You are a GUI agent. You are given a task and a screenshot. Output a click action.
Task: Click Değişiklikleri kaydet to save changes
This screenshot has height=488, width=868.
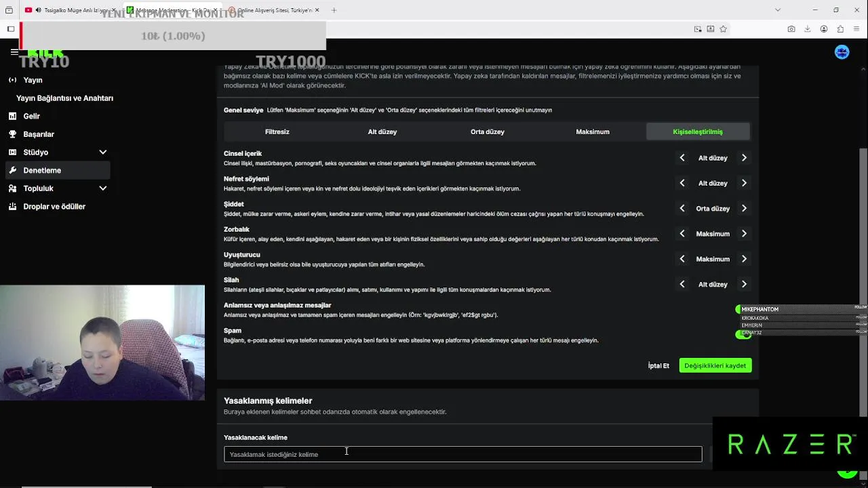click(715, 366)
